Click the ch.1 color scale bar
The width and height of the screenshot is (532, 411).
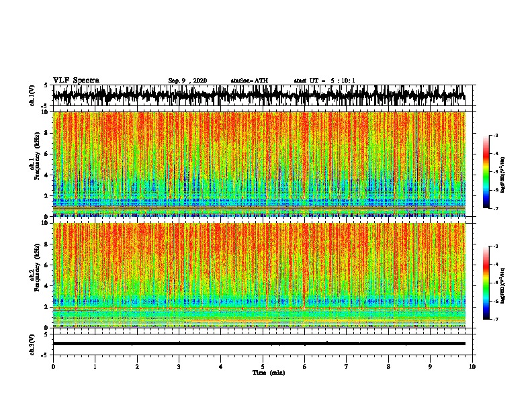click(486, 172)
